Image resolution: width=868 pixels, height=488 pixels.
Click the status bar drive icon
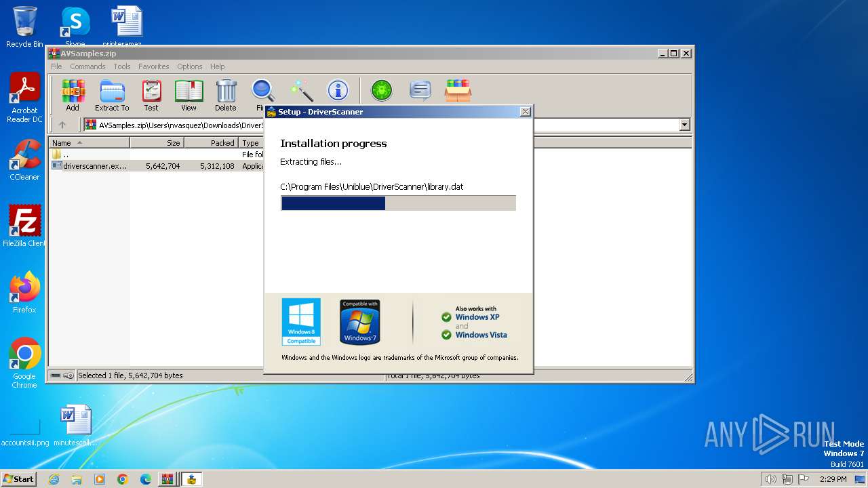point(56,375)
